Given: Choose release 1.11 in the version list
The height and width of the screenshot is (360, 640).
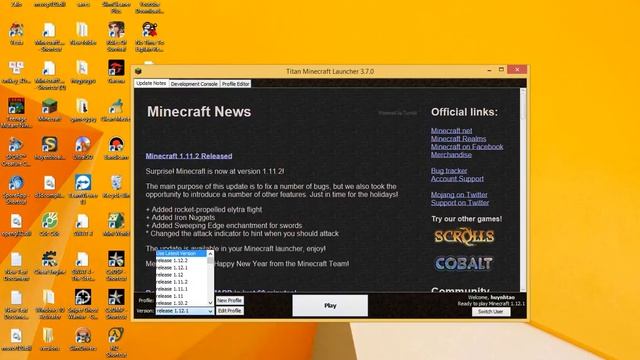Looking at the screenshot, I should (181, 296).
